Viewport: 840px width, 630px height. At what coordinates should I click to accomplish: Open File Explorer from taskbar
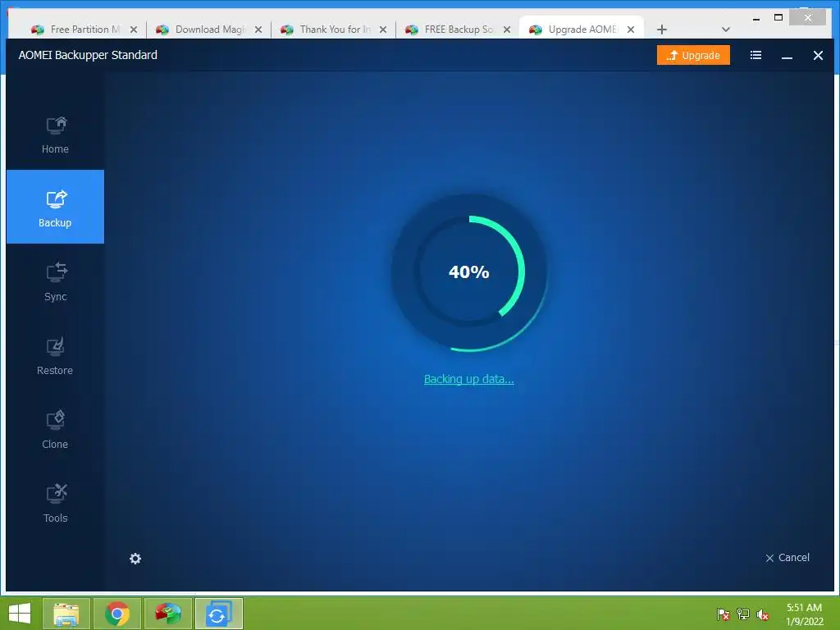click(x=66, y=614)
